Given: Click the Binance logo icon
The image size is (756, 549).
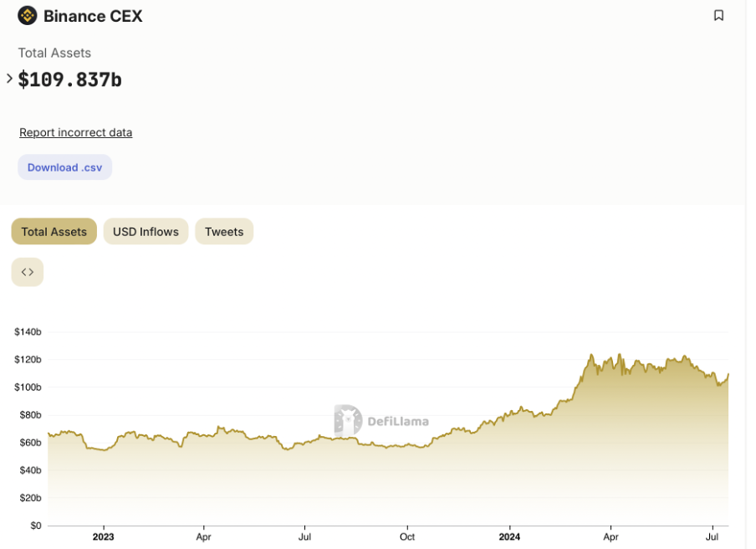Looking at the screenshot, I should 28,16.
